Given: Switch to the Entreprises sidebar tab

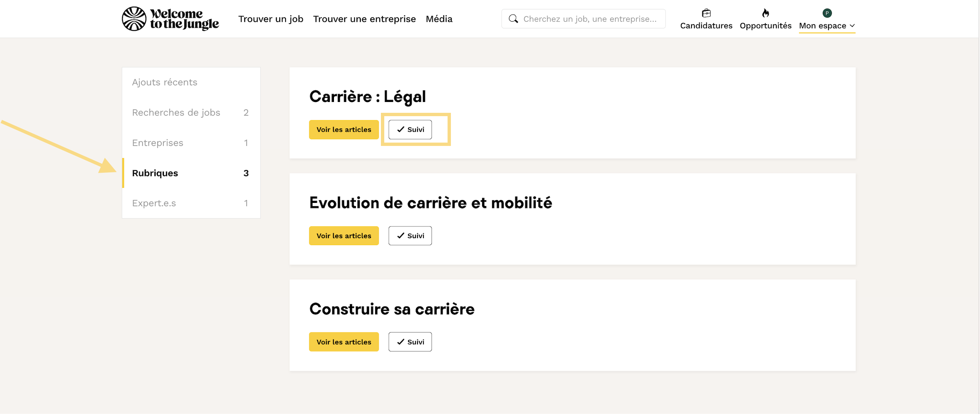Looking at the screenshot, I should click(157, 143).
